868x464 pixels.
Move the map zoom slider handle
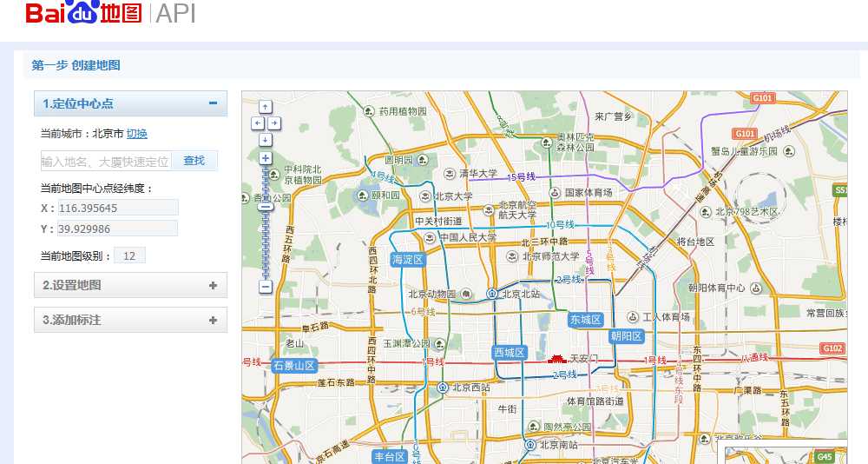pos(266,207)
